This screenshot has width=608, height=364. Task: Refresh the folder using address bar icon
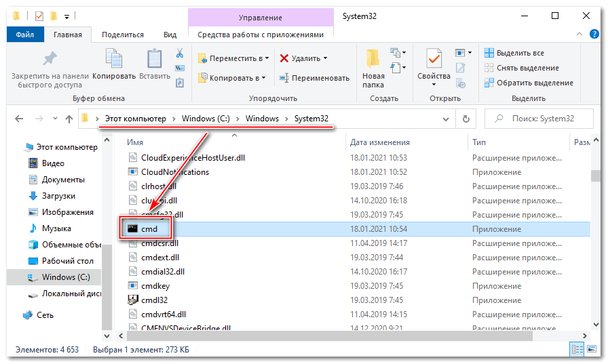[x=465, y=119]
